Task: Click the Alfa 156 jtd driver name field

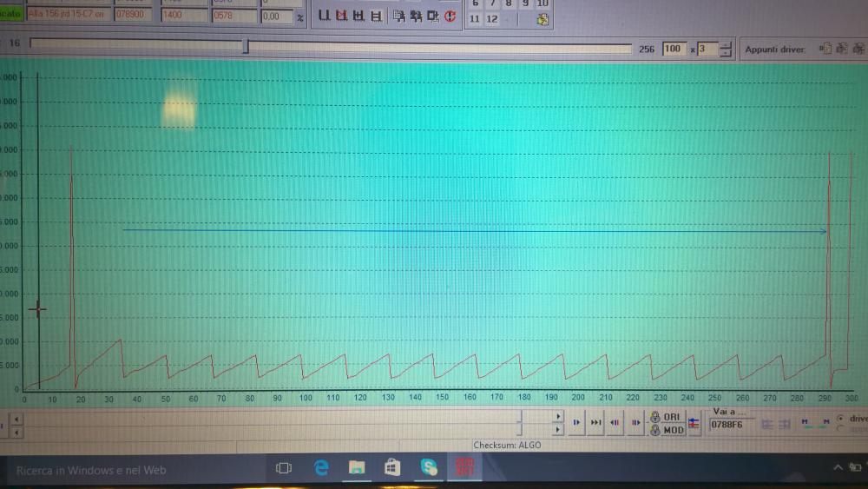Action: tap(68, 14)
